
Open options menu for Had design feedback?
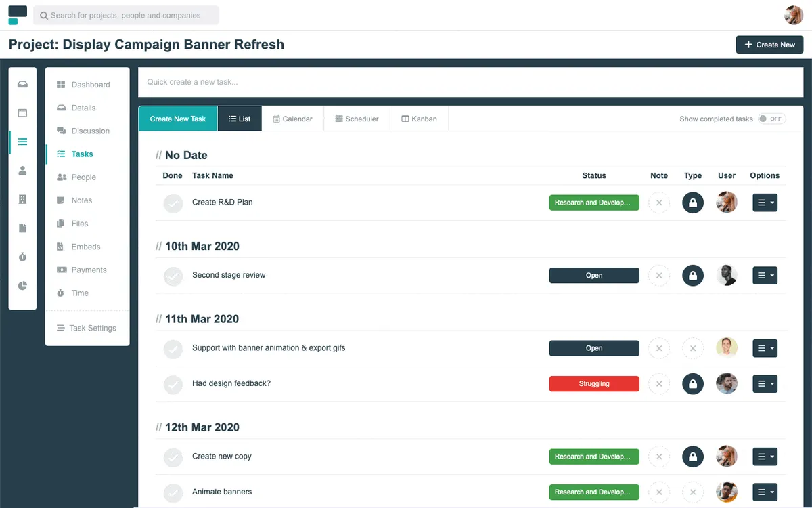765,384
